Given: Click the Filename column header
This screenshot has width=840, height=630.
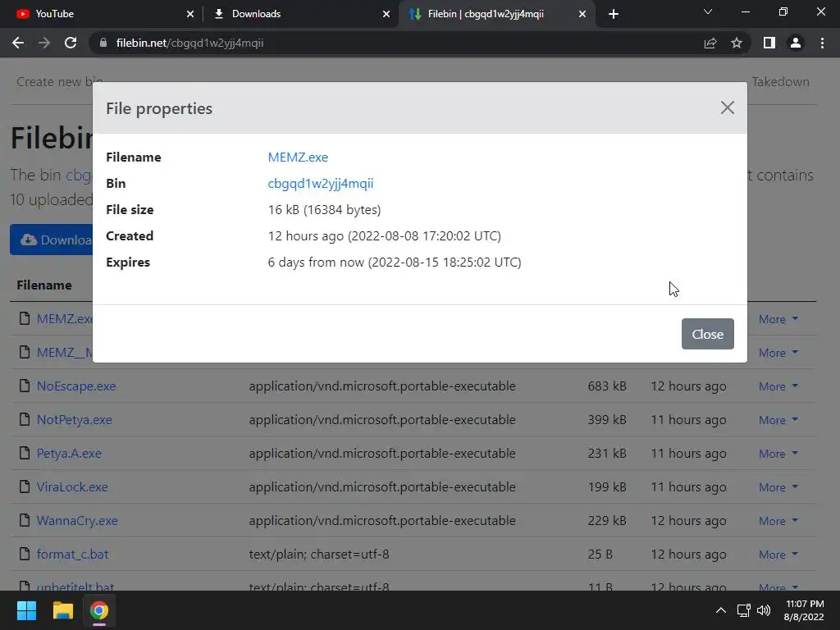Looking at the screenshot, I should coord(44,285).
